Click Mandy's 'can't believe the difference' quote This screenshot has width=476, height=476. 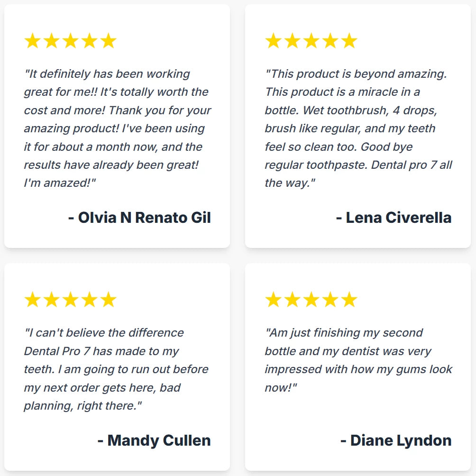point(116,369)
